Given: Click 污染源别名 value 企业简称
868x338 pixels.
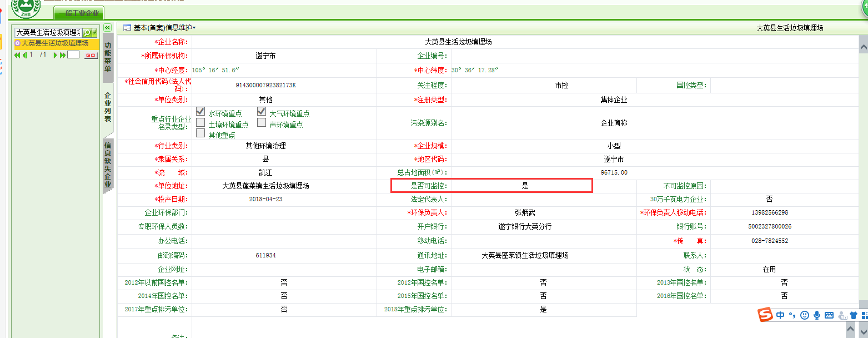Looking at the screenshot, I should 614,123.
